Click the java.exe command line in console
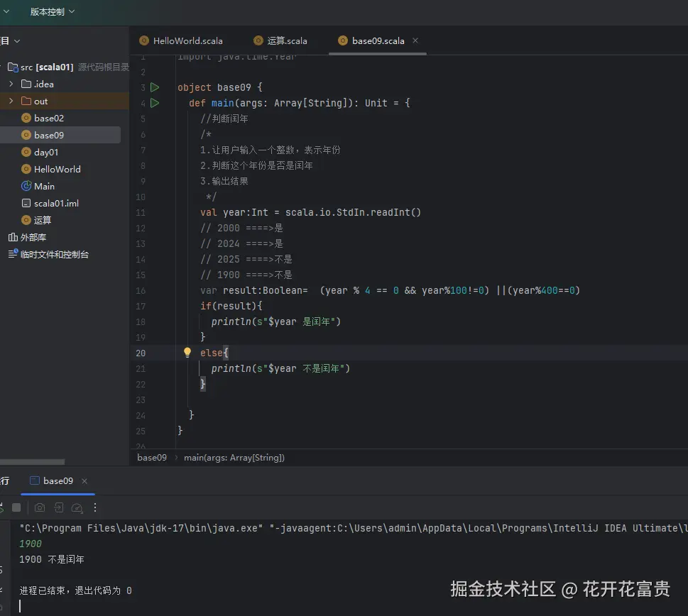This screenshot has height=616, width=688. [x=353, y=528]
